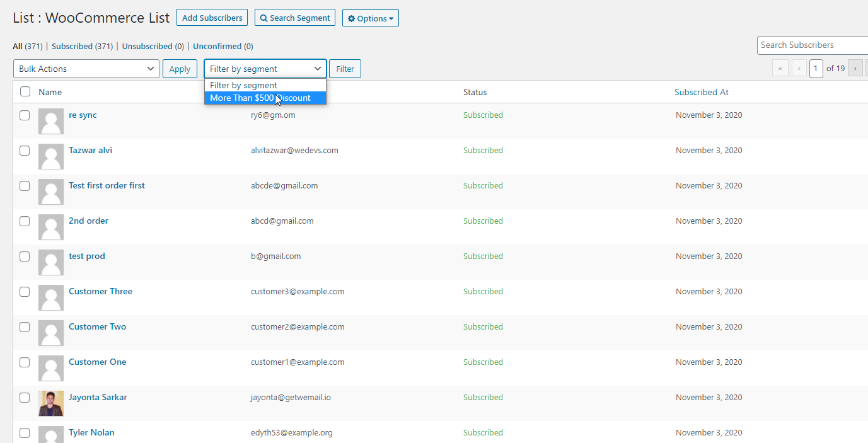Click Jayonta Sarkar's profile photo
Screen dimensions: 868x443
point(51,403)
